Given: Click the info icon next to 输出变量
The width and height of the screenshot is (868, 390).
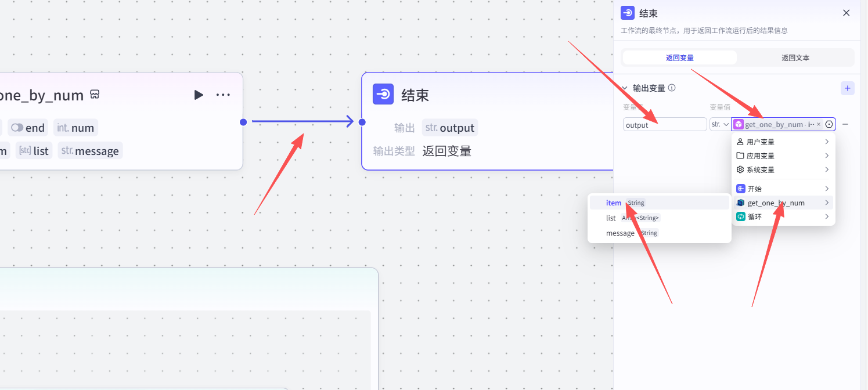Looking at the screenshot, I should pos(672,88).
